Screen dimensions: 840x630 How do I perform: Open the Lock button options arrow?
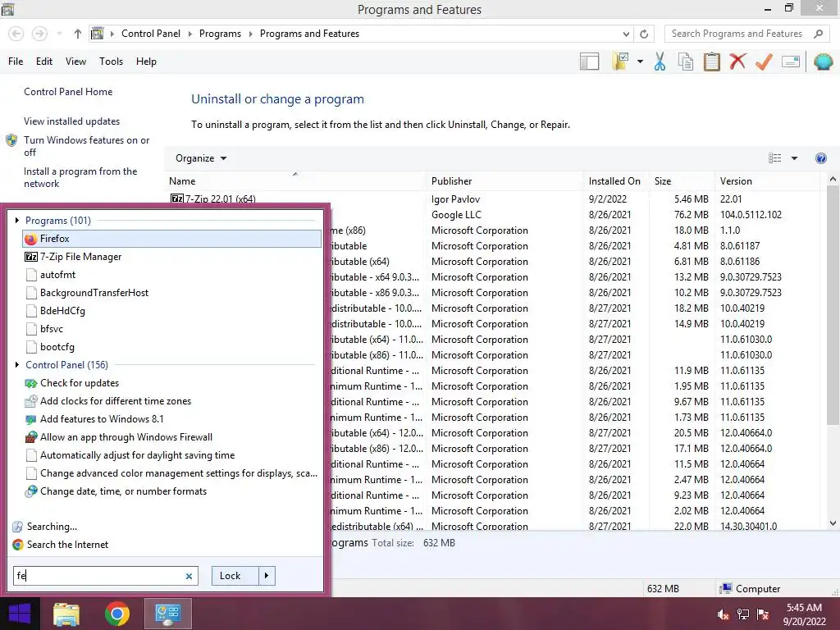[x=267, y=576]
